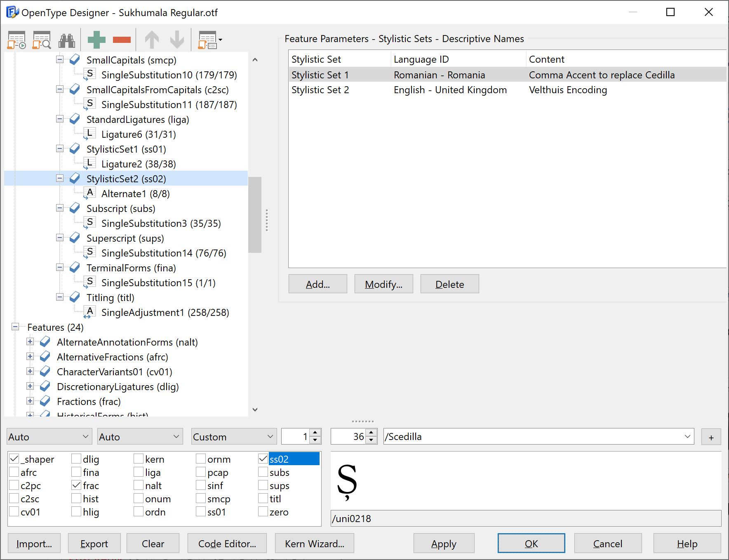Open the Custom dropdown

(233, 437)
